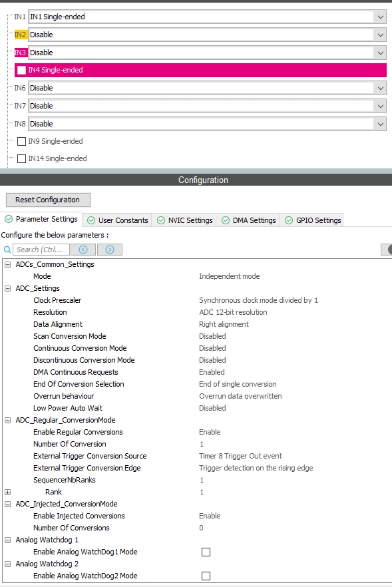Screen dimensions: 392x587
Task: Collapse the ADCs_Common_Settings group
Action: pos(7,264)
